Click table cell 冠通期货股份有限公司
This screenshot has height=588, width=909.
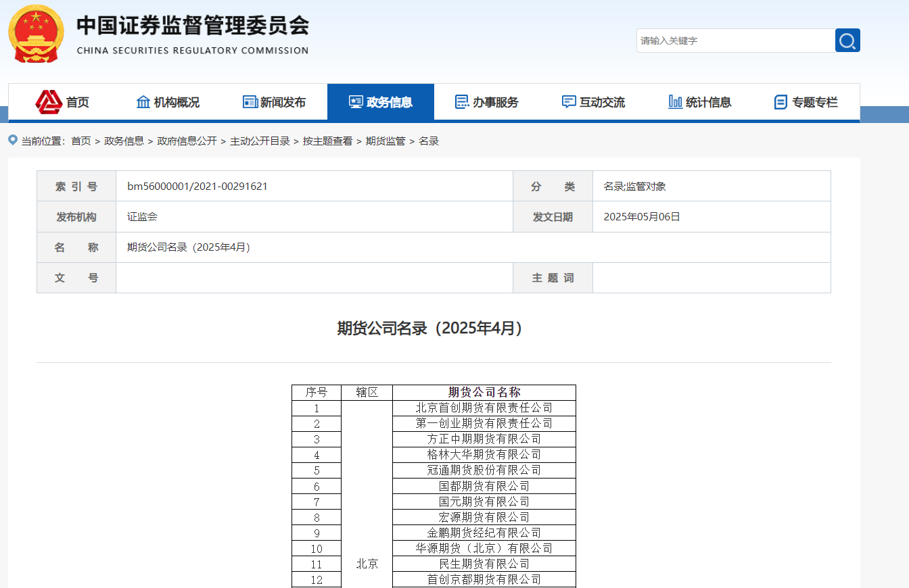click(484, 470)
